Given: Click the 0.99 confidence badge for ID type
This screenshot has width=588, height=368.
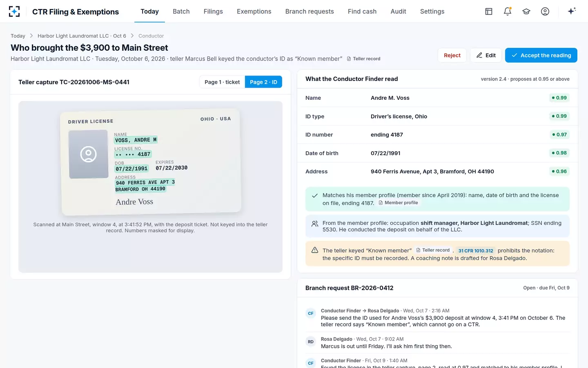Looking at the screenshot, I should (559, 116).
